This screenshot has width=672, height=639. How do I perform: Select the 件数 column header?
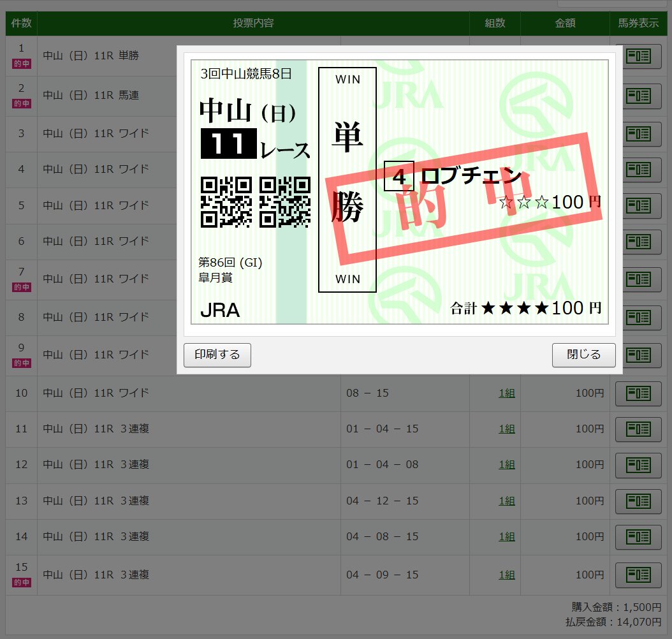pos(22,23)
